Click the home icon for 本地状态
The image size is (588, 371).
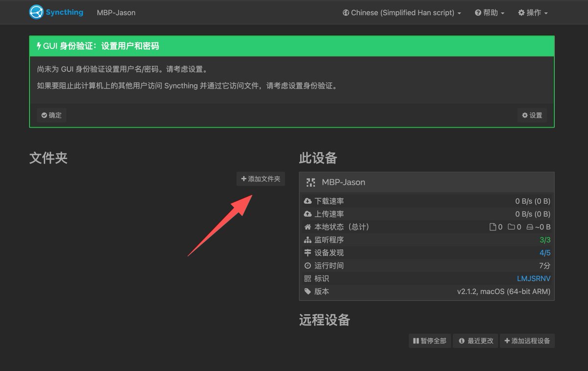point(308,227)
